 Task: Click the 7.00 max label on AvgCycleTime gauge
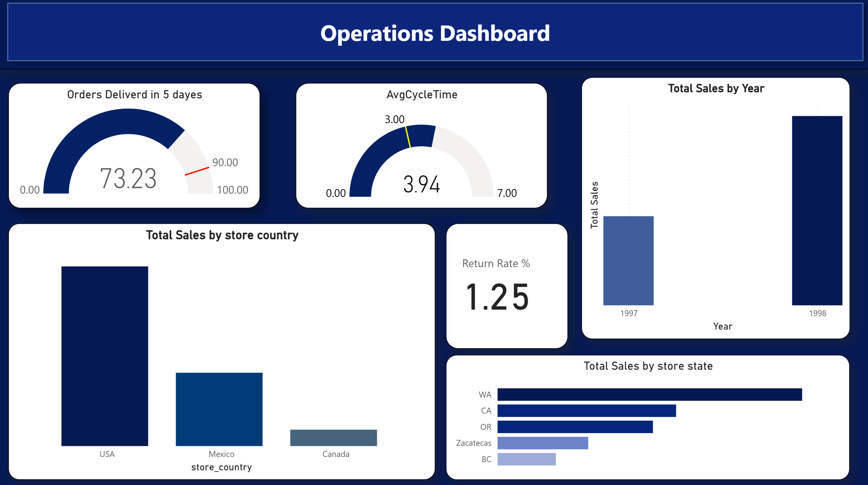tap(507, 193)
